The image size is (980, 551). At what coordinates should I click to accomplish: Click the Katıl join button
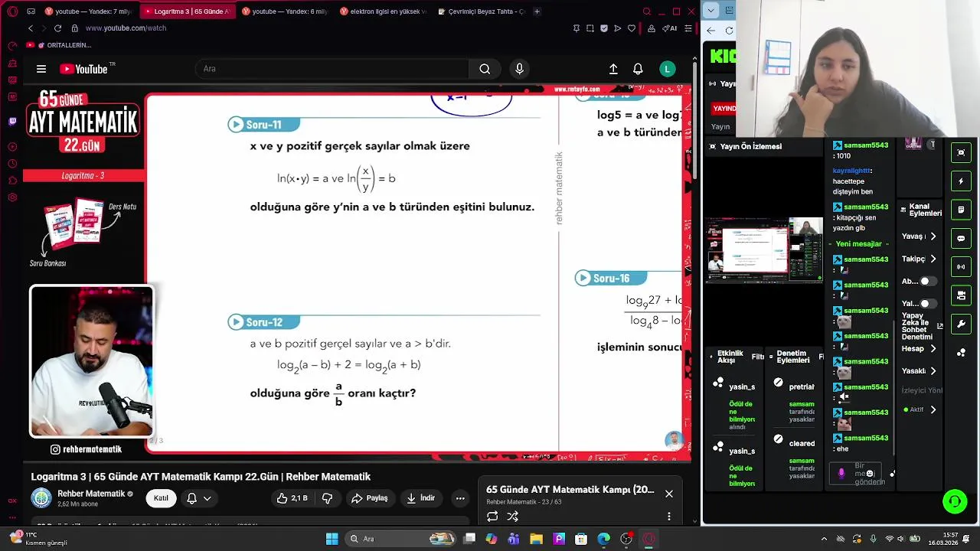(x=161, y=498)
